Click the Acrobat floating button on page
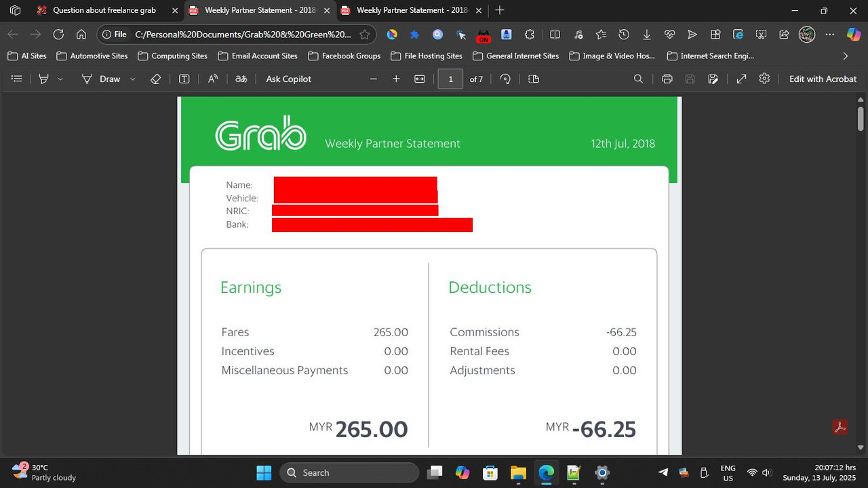Viewport: 868px width, 488px height. click(x=840, y=427)
